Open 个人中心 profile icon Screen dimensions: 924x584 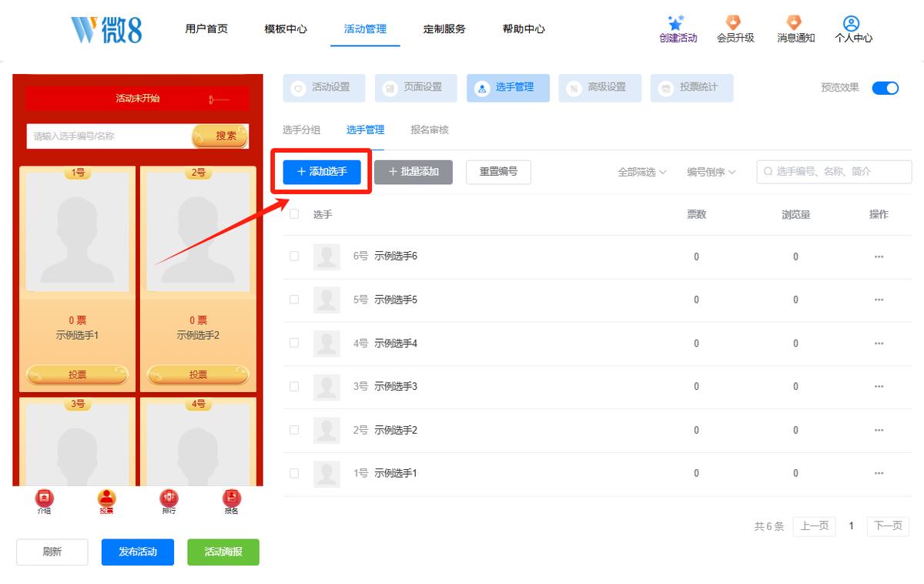point(852,23)
